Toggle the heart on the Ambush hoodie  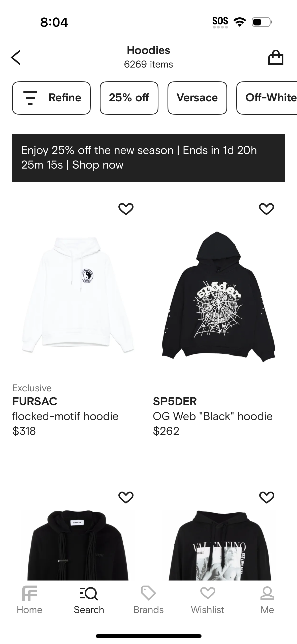(126, 497)
